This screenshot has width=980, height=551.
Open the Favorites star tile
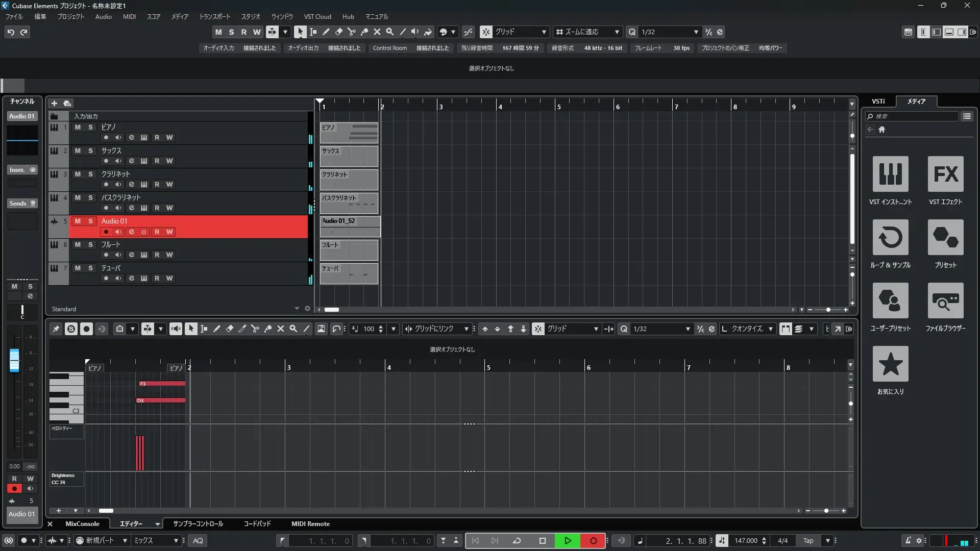pyautogui.click(x=890, y=364)
